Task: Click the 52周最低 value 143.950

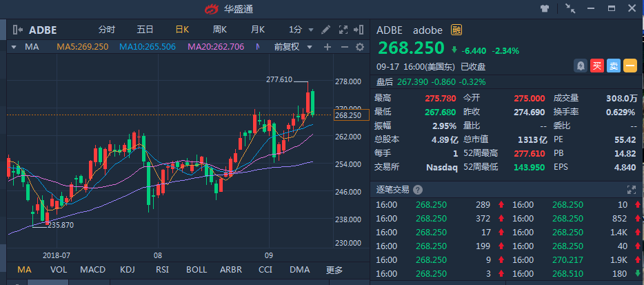Action: 530,168
